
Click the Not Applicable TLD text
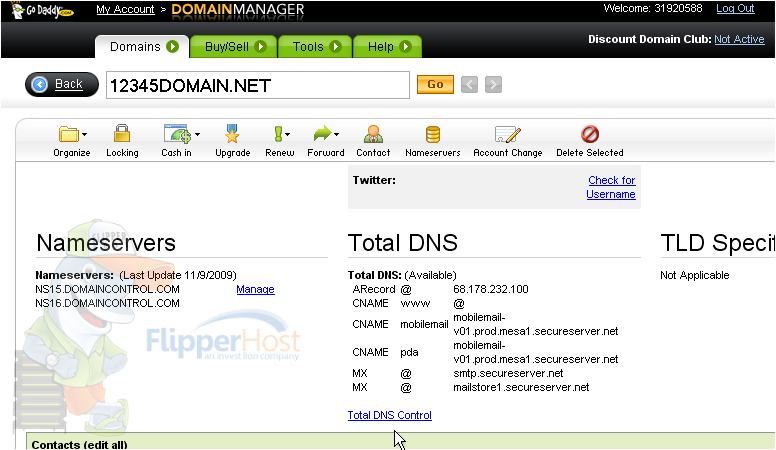point(695,275)
